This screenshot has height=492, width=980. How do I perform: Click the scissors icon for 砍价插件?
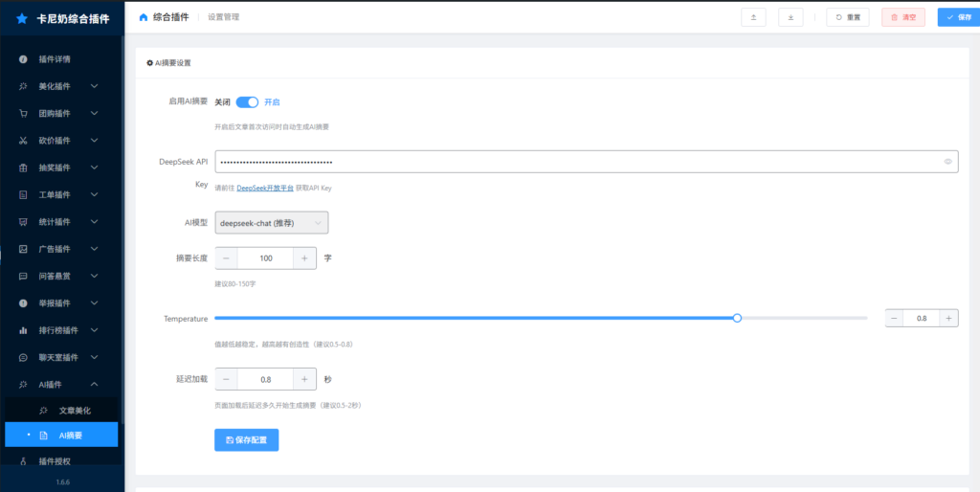[23, 141]
